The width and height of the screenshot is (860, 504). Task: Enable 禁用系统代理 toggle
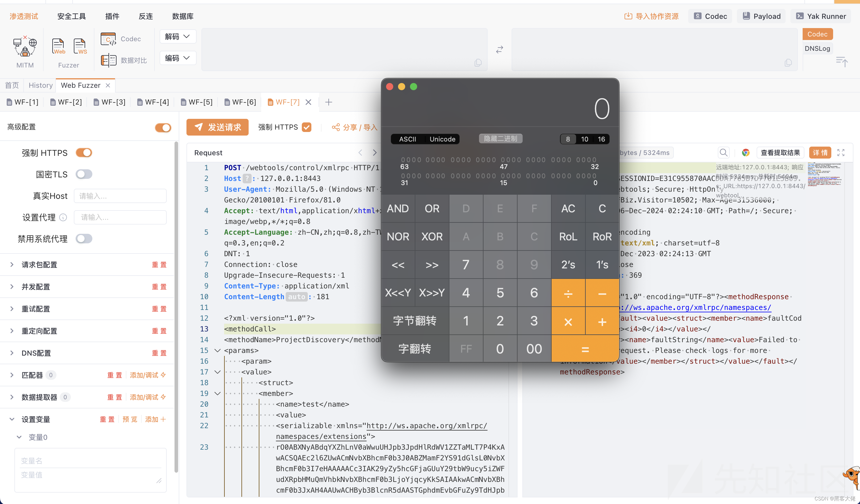(x=84, y=239)
